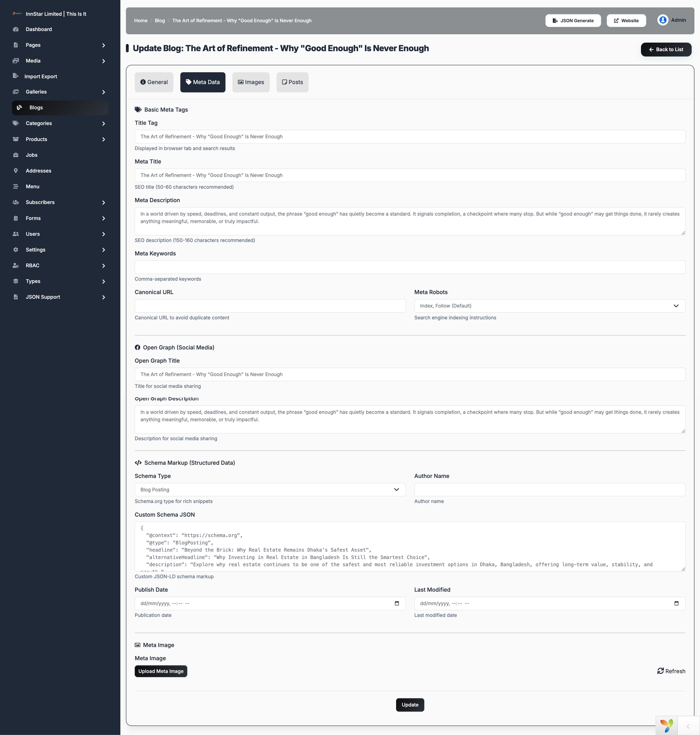The width and height of the screenshot is (700, 735).
Task: Click the Yii debug toolbar logo
Action: 666,726
